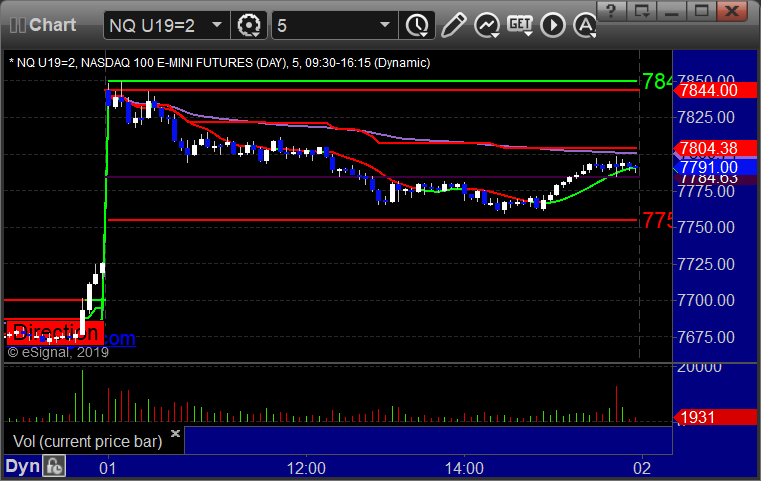
Task: Toggle the lock icon beside Dyn
Action: click(54, 466)
